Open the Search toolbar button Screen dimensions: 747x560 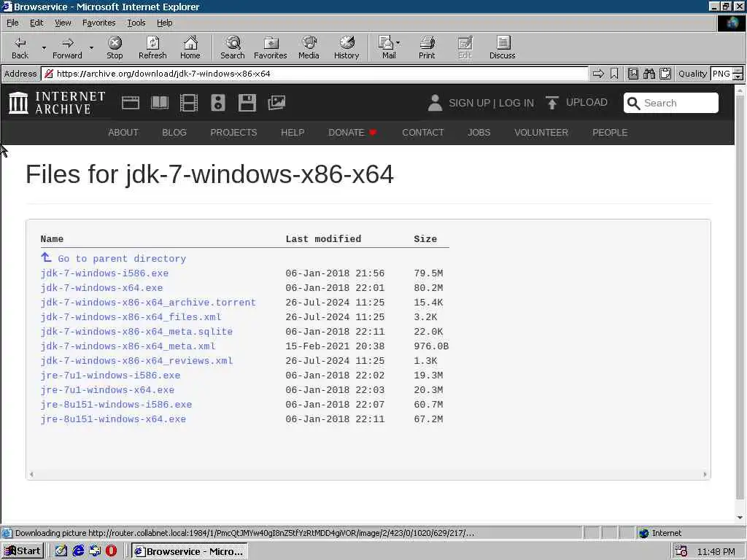click(x=233, y=47)
